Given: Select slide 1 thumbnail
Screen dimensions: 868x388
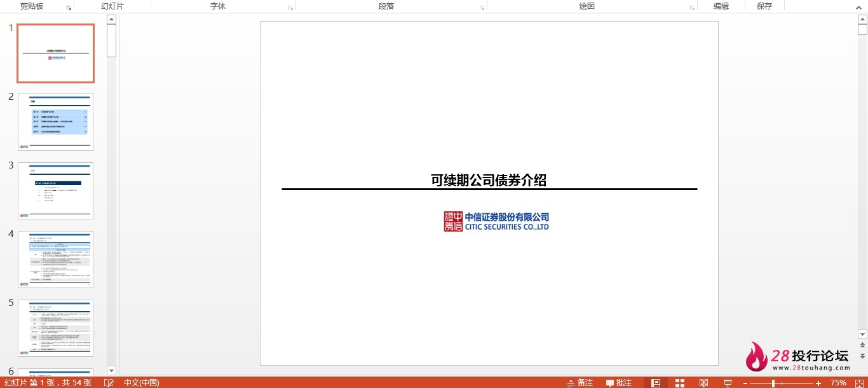Looking at the screenshot, I should [56, 53].
